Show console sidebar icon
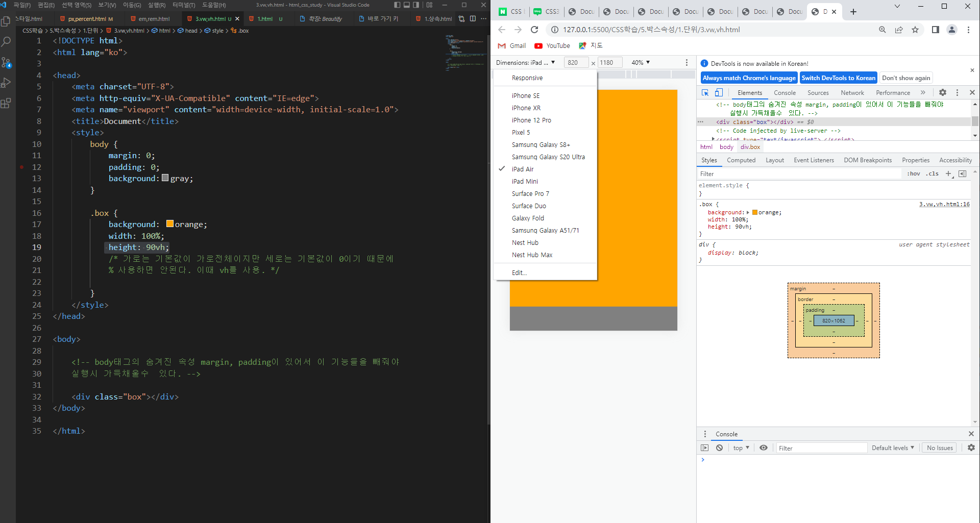Viewport: 980px width, 523px height. 705,447
